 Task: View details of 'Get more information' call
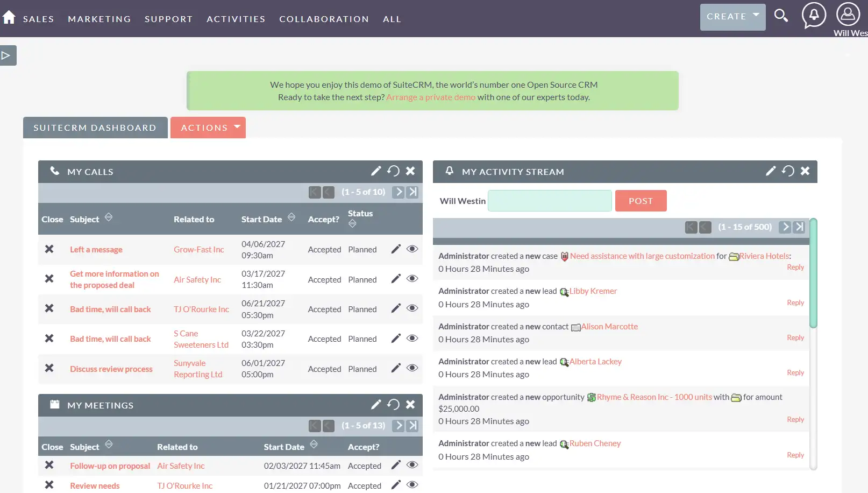(412, 279)
